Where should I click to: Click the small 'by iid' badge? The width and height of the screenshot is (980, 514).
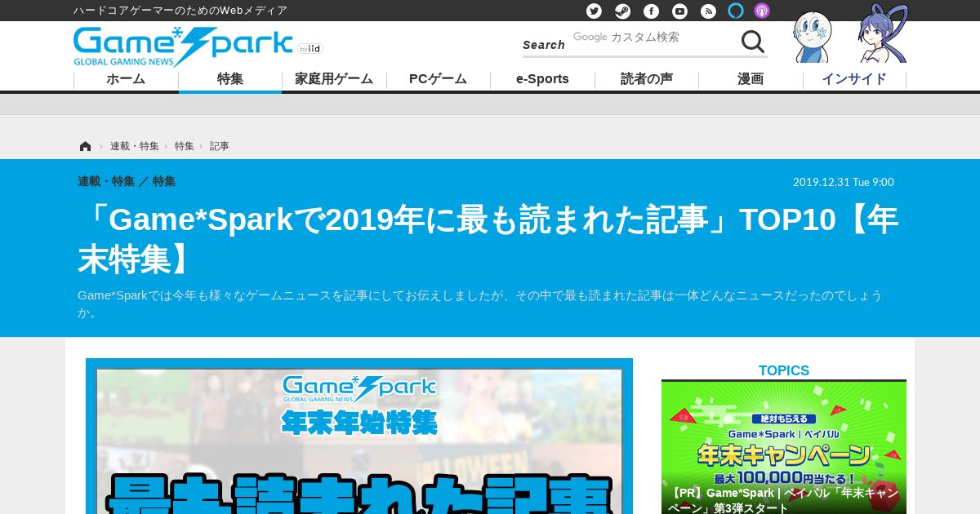[x=310, y=49]
